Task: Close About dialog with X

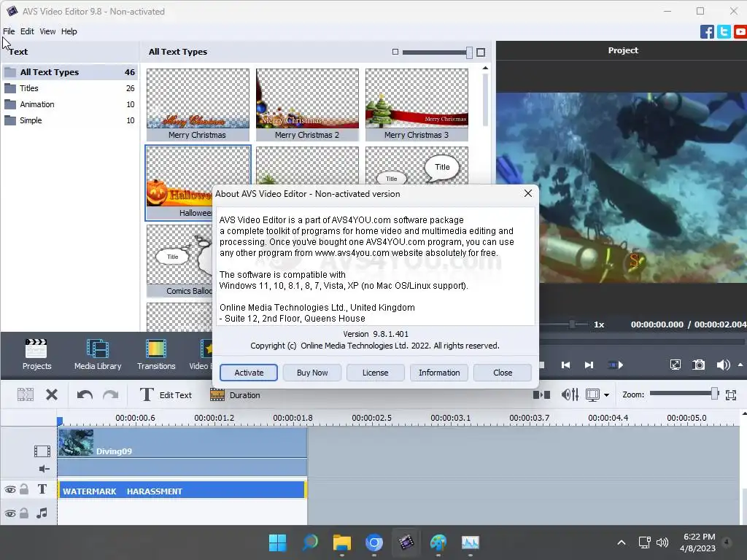Action: tap(528, 193)
